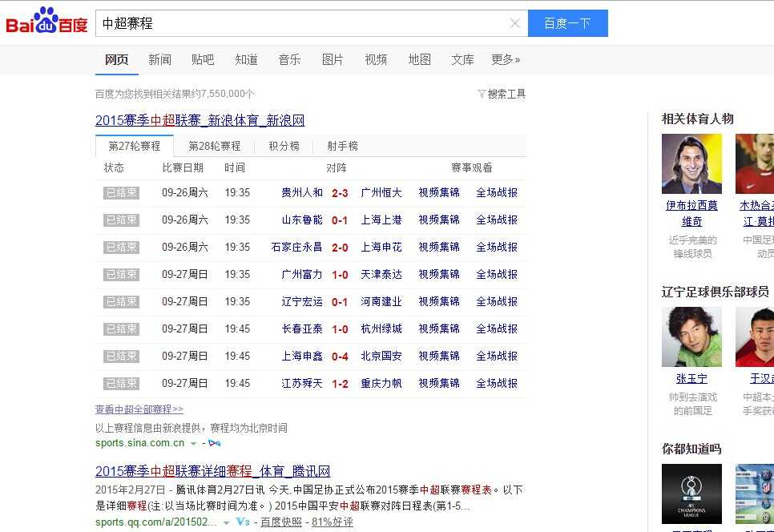774x532 pixels.
Task: Open 2015赛季中超联赛_新浪体育 result title
Action: point(200,120)
